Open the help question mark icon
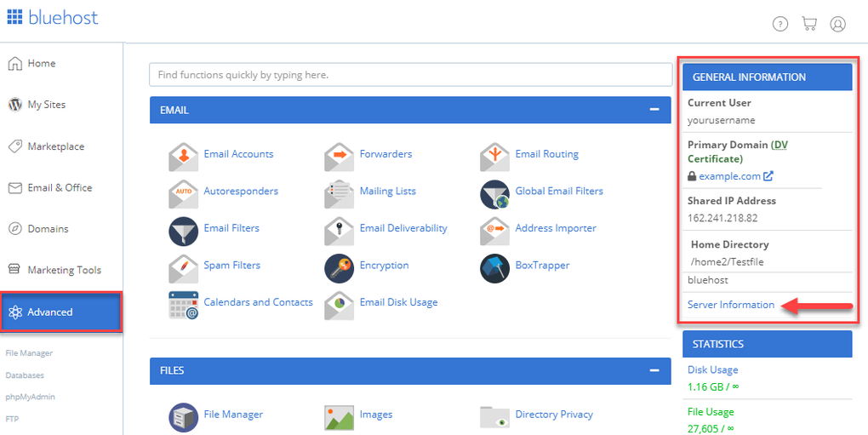Viewport: 868px width, 435px height. 780,24
